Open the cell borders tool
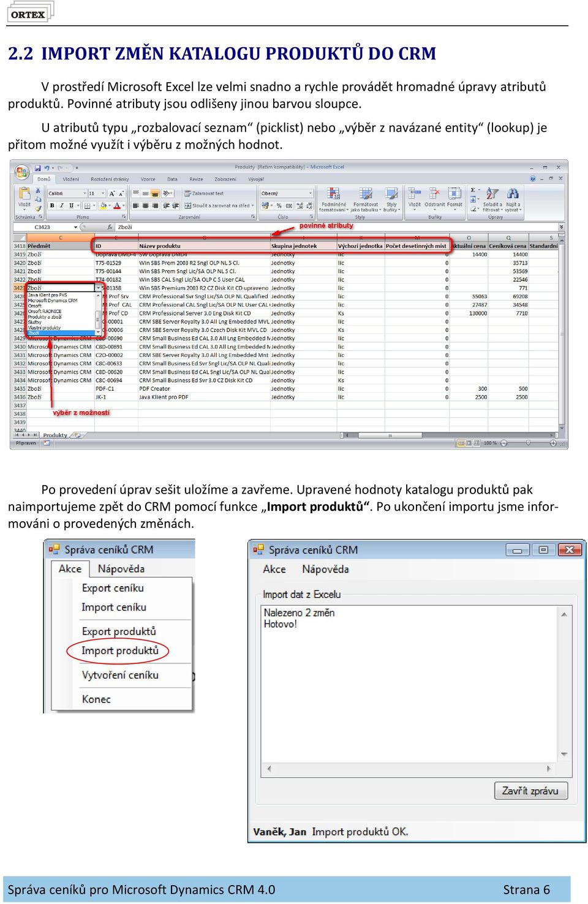This screenshot has width=588, height=904. click(87, 206)
